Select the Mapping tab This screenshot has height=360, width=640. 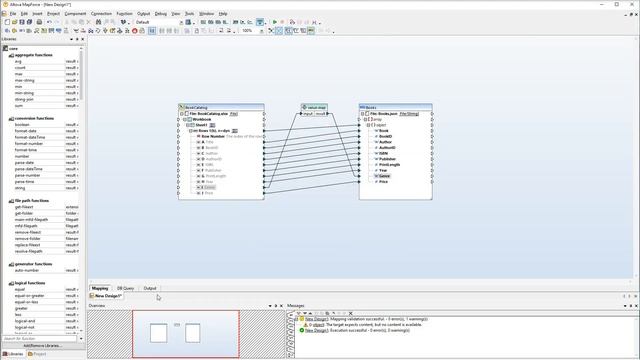(x=100, y=288)
